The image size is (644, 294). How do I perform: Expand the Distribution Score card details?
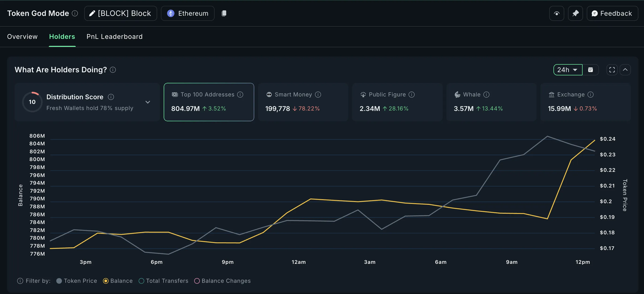(x=148, y=102)
